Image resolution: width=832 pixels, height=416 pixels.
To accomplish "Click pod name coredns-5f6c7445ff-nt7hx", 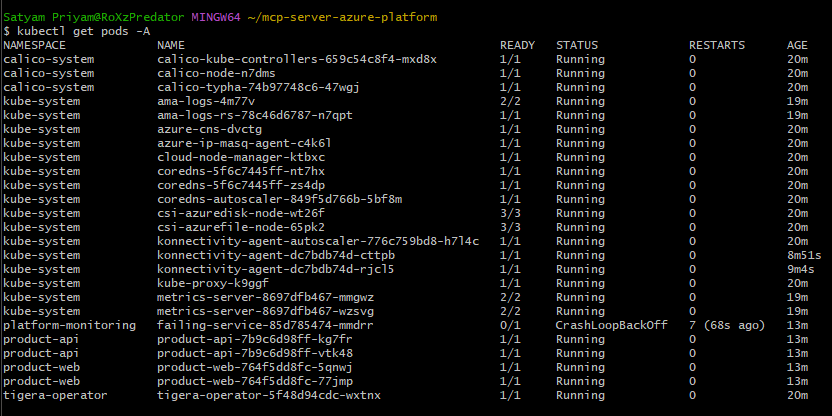I will [241, 171].
